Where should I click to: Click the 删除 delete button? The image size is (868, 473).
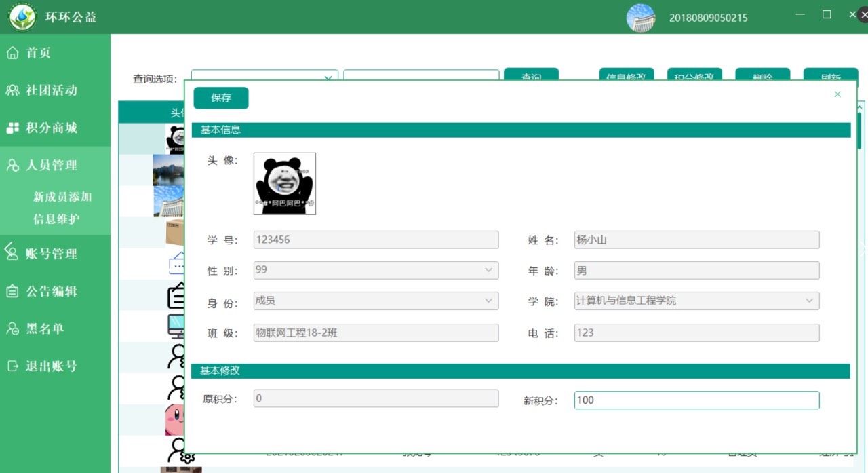(x=762, y=75)
